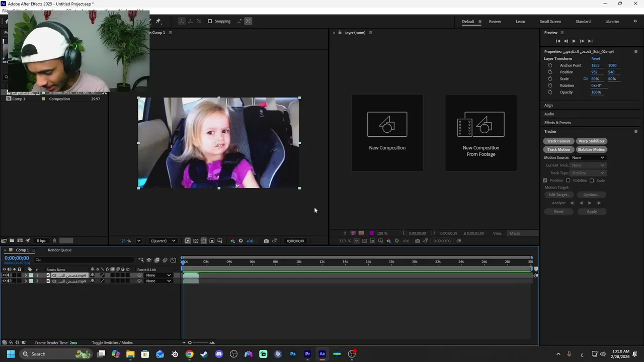Screen dimensions: 644x362
Task: Open the Track Type dropdown
Action: coord(588,173)
